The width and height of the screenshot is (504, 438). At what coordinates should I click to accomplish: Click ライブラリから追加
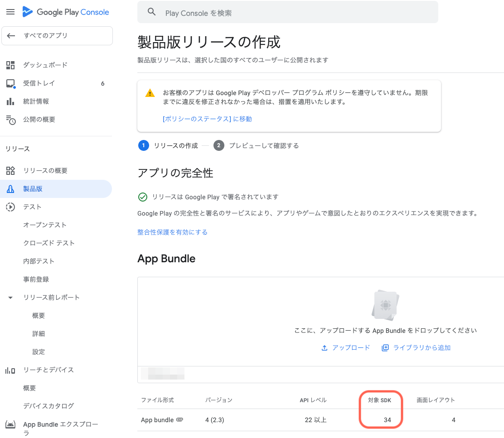(416, 347)
